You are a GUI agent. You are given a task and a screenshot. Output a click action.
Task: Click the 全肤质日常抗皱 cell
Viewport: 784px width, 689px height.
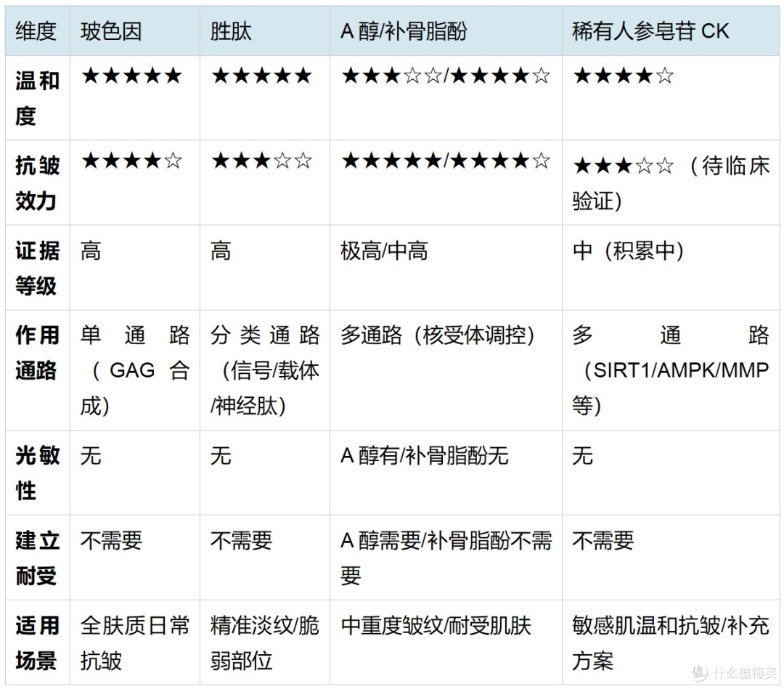coord(135,643)
